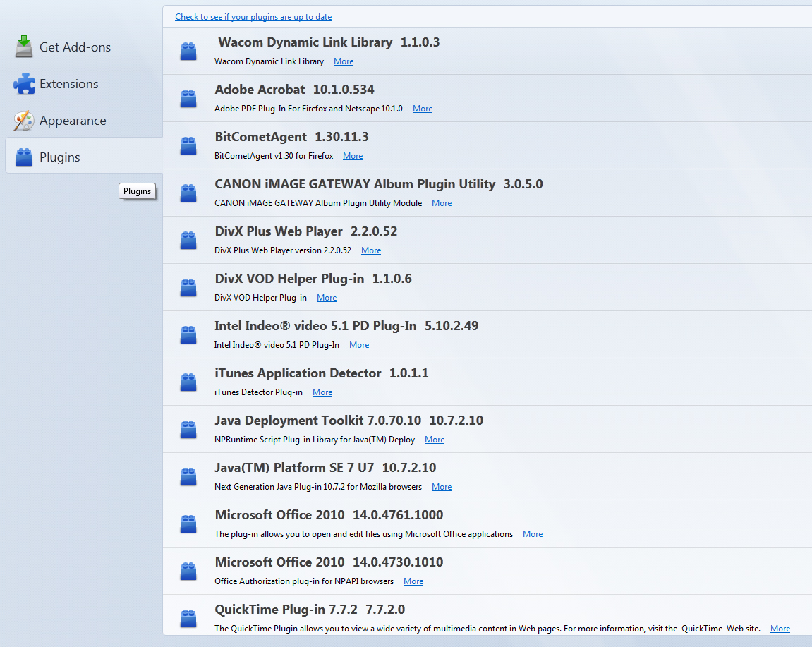The width and height of the screenshot is (812, 647).
Task: Select the 'Java(TM) Platform SE 7 U7' title
Action: click(x=294, y=467)
